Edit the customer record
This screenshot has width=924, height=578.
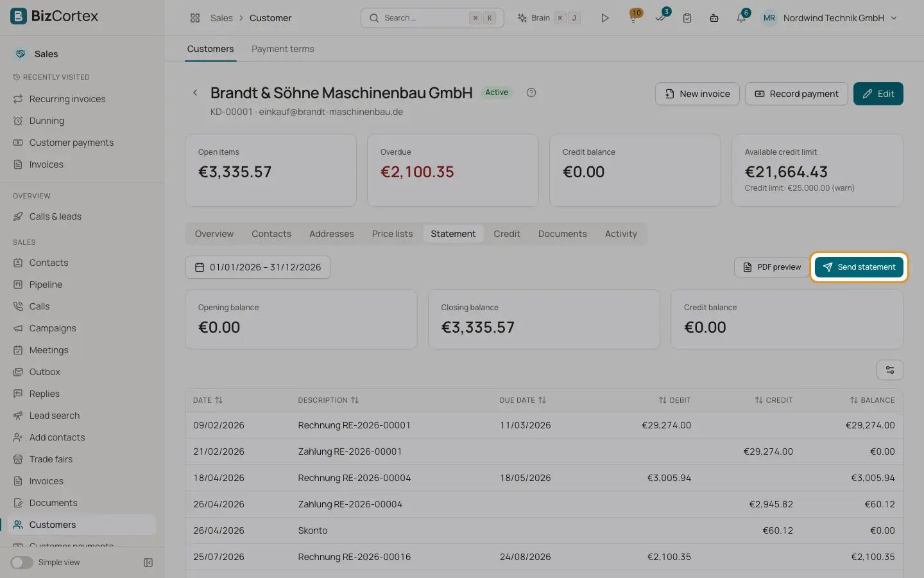click(x=878, y=94)
